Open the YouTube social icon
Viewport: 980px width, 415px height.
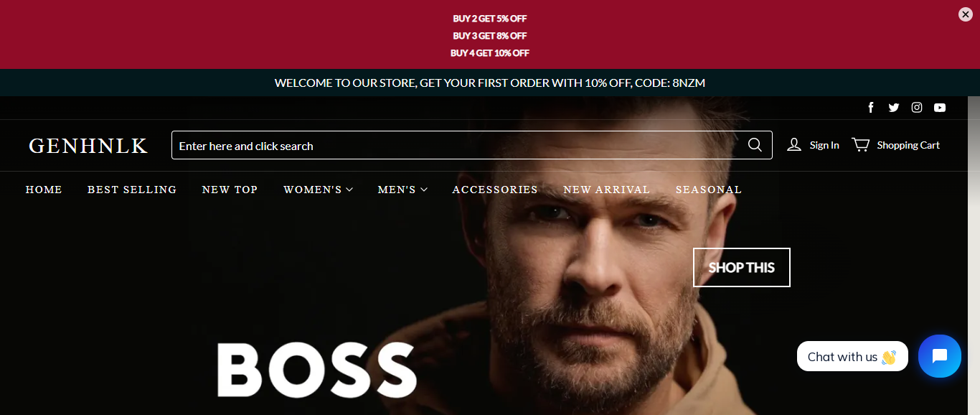coord(940,108)
